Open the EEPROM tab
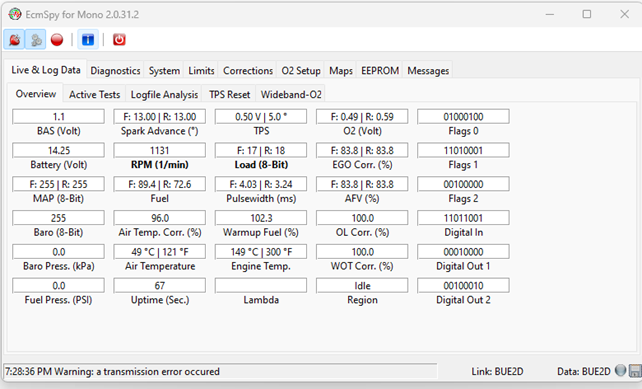This screenshot has height=389, width=642. coord(380,71)
